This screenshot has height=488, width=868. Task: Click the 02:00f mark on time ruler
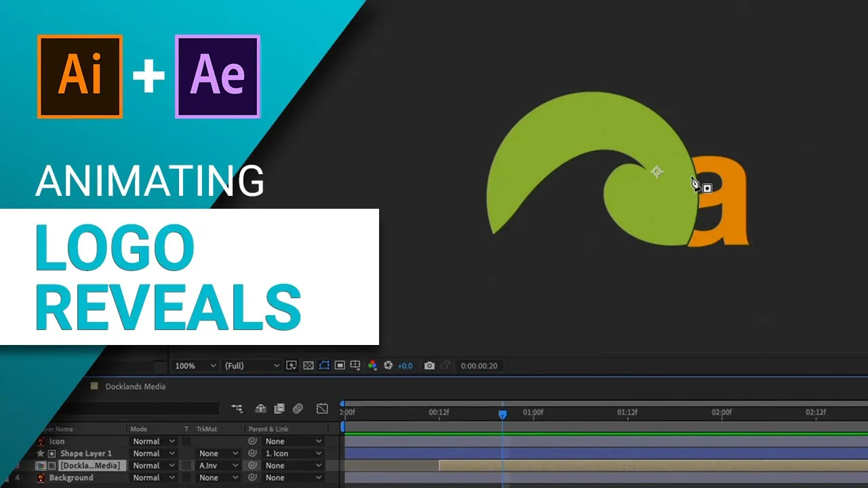[722, 412]
